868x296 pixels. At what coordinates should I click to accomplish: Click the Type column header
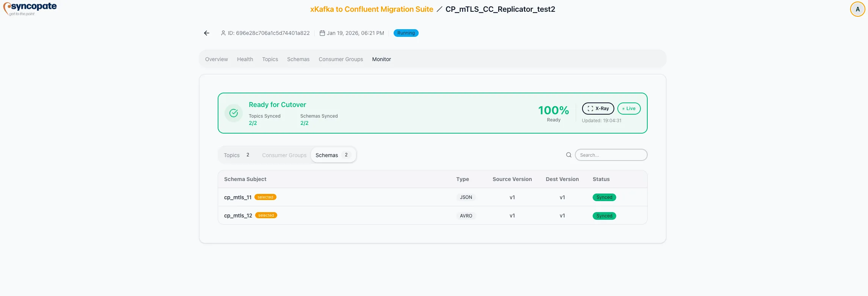coord(463,179)
